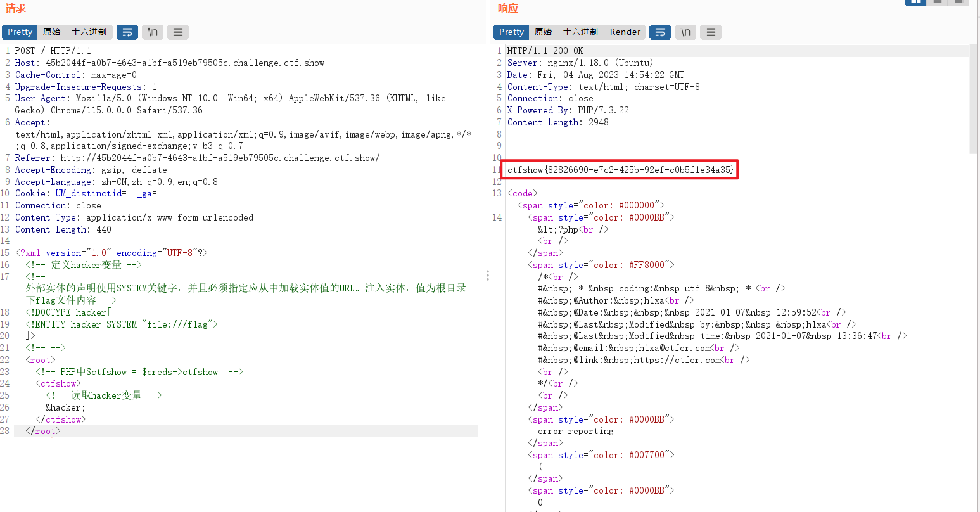980x512 pixels.
Task: Click the Connection: close header in request
Action: coord(58,205)
